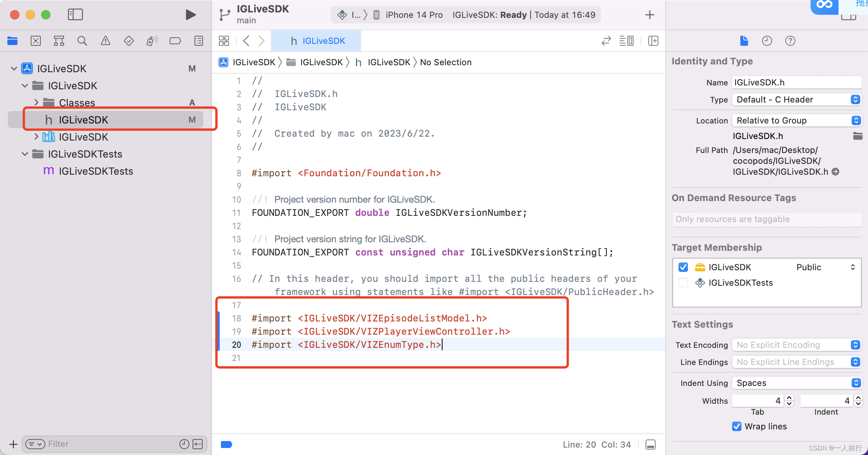Toggle debug area panel button
868x455 pixels.
(x=651, y=445)
